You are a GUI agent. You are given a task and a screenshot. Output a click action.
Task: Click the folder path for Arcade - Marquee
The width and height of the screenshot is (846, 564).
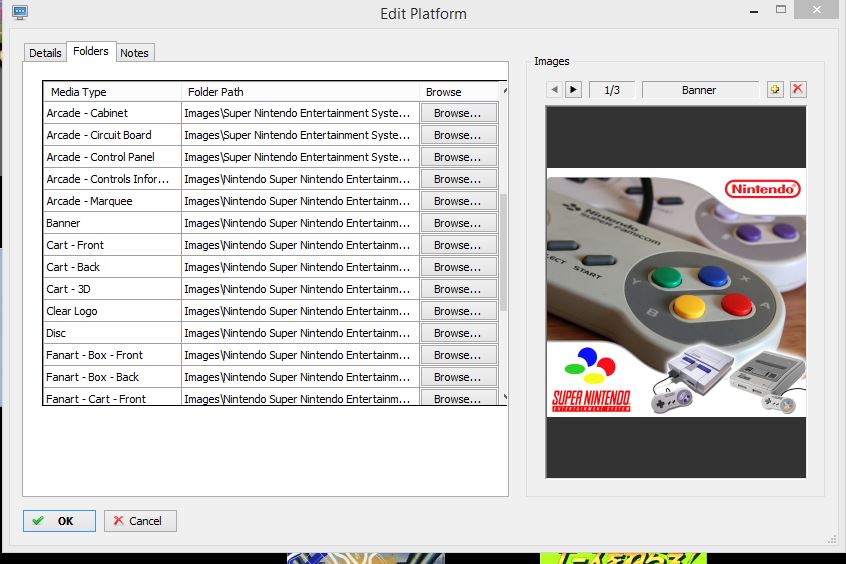[301, 201]
